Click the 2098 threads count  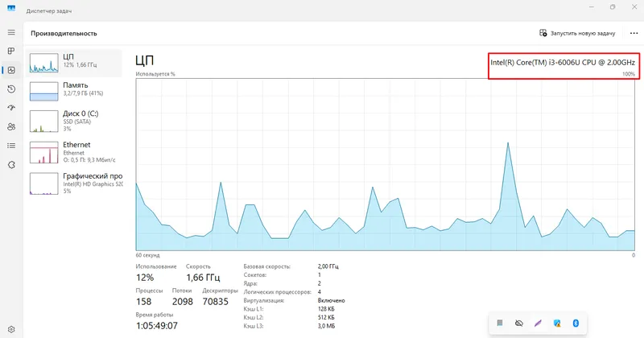coord(183,302)
